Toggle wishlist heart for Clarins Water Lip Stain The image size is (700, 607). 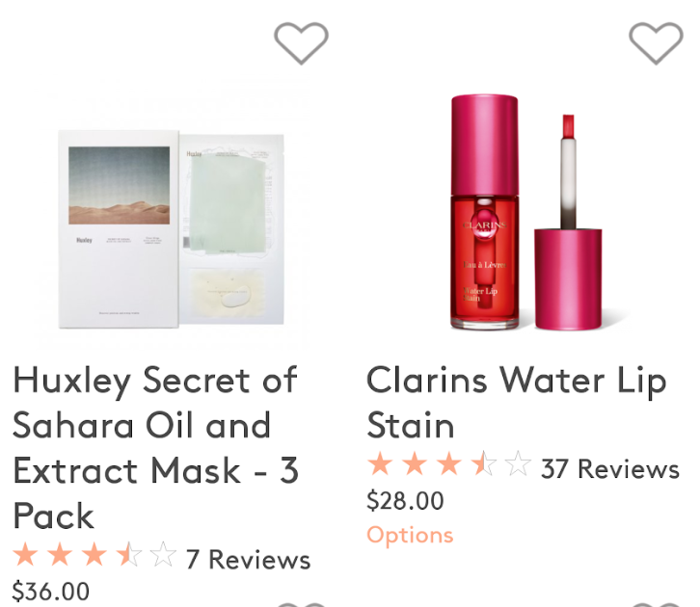[x=656, y=42]
